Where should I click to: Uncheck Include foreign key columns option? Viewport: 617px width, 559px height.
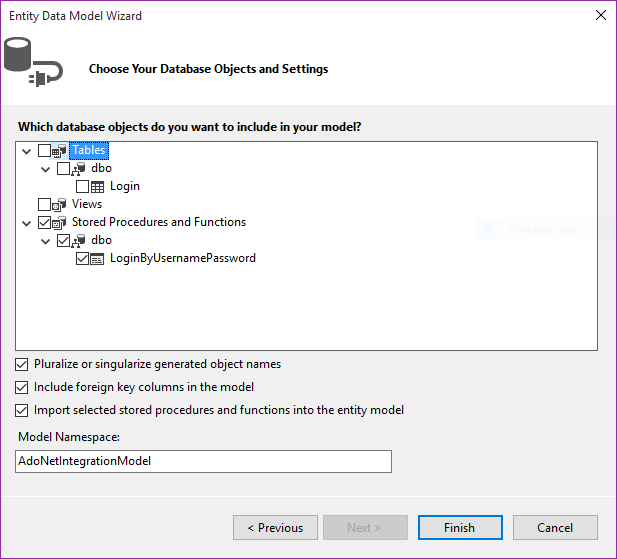point(22,387)
